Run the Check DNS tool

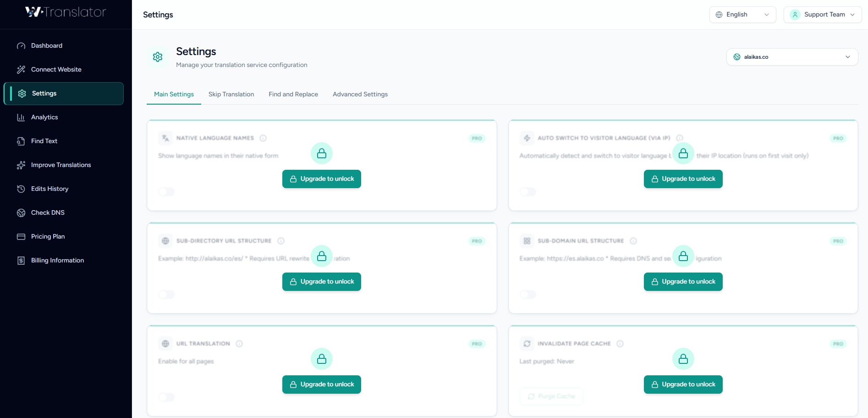coord(47,212)
